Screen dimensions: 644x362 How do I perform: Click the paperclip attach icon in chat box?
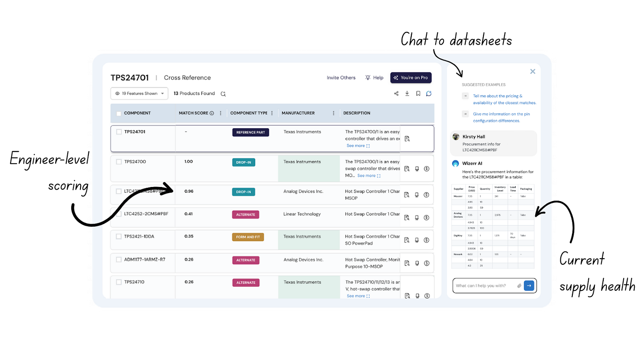tap(519, 286)
